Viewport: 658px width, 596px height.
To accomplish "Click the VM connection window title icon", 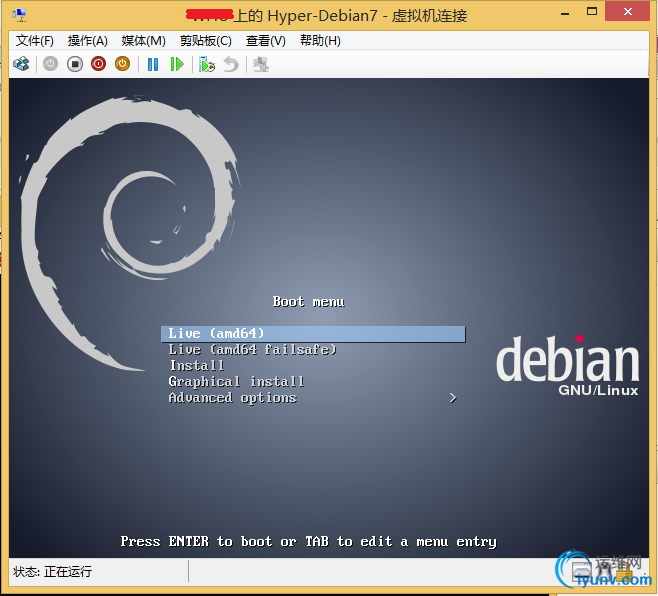I will 19,16.
